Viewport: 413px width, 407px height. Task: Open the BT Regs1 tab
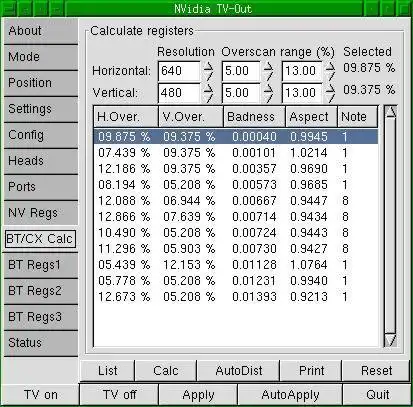[41, 265]
